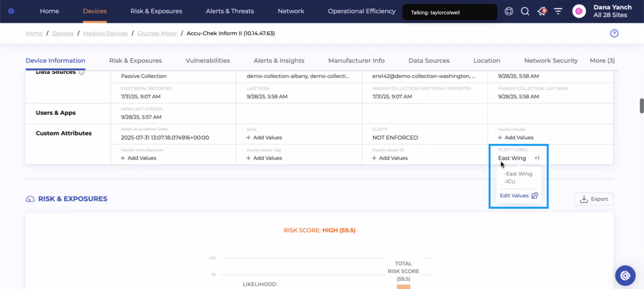Select ICU in the label popup

coord(511,181)
